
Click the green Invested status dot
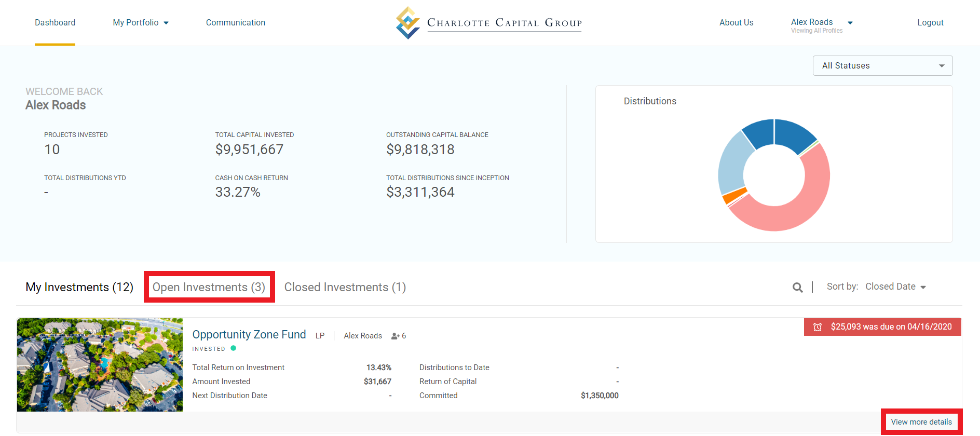point(234,348)
